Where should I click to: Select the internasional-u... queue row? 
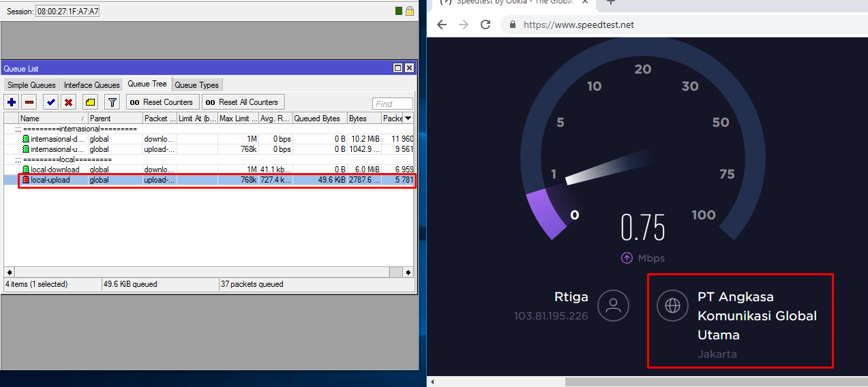pos(209,149)
